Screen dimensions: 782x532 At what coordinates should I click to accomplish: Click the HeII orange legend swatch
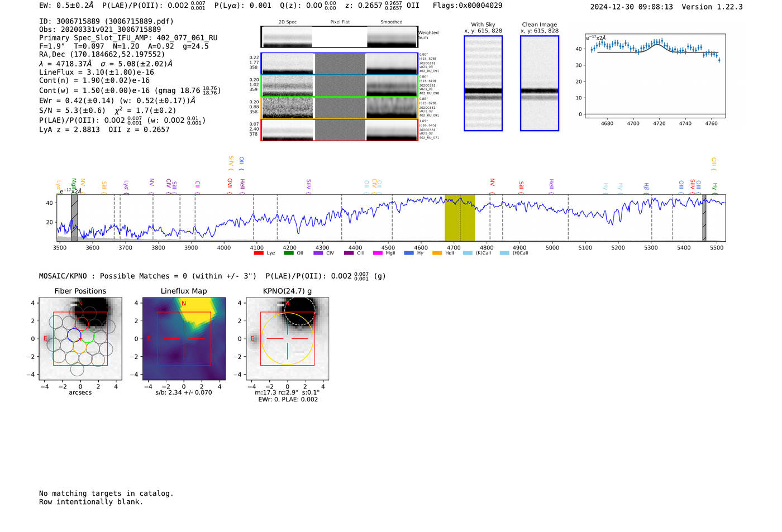tap(437, 253)
